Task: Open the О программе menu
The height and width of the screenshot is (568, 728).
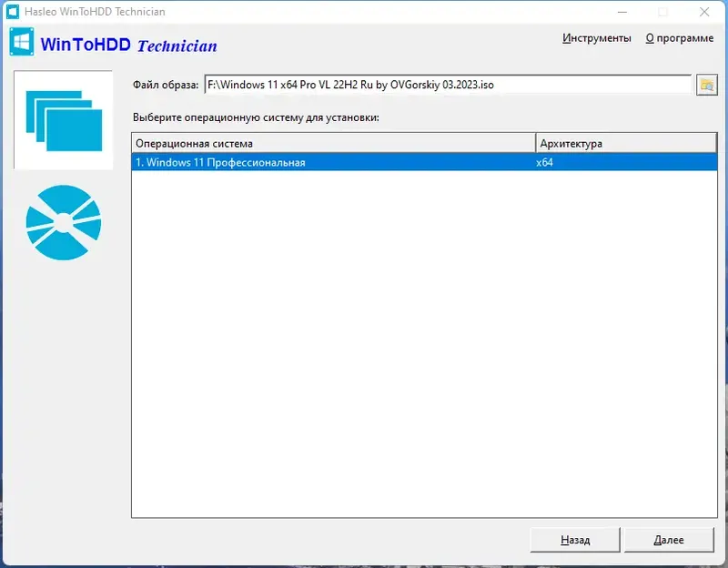Action: 679,38
